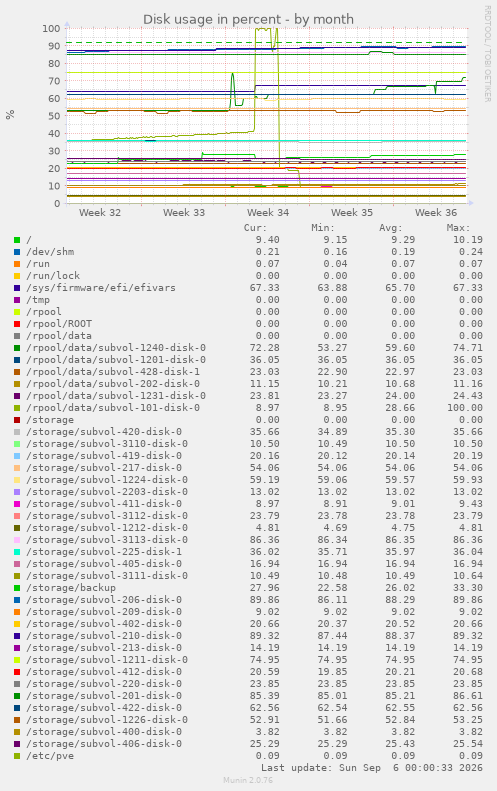Click the Week 32 axis label
Viewport: 497px width, 791px height.
(x=100, y=213)
